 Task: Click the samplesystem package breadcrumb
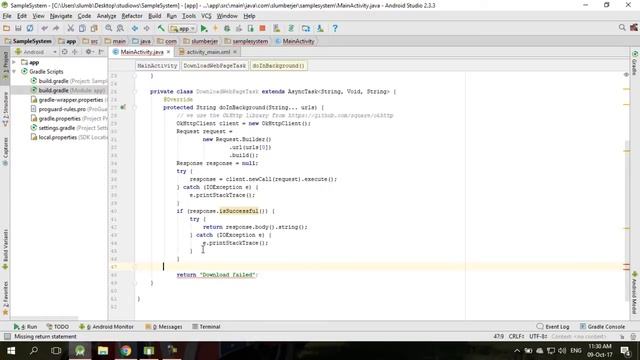click(246, 41)
